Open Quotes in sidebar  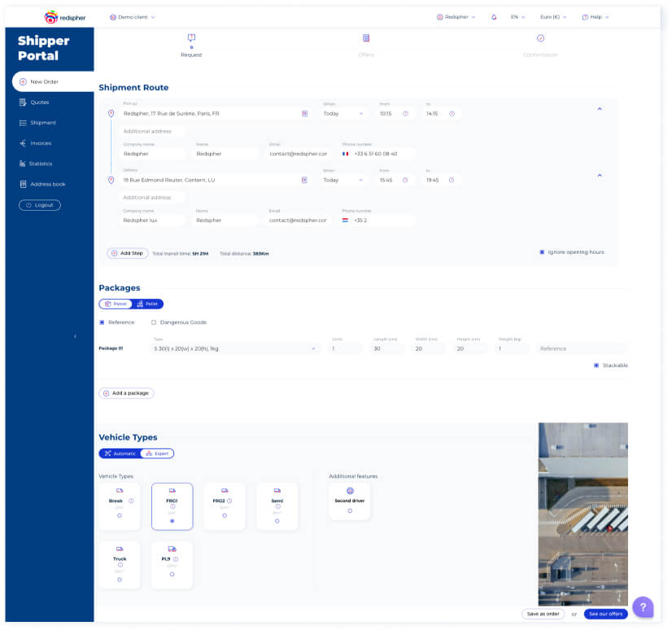tap(34, 103)
